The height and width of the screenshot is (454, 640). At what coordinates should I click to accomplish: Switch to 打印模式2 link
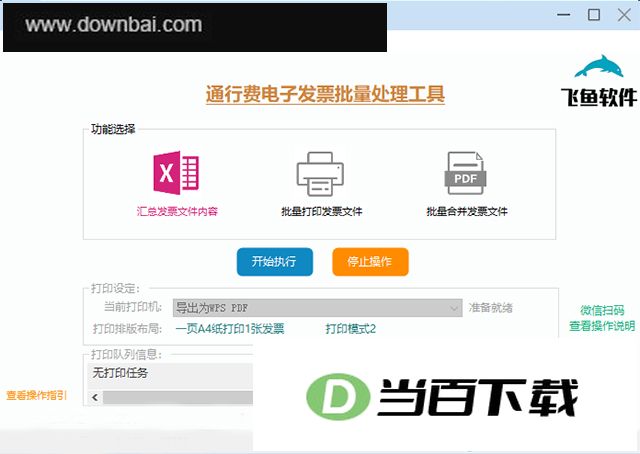[x=351, y=329]
